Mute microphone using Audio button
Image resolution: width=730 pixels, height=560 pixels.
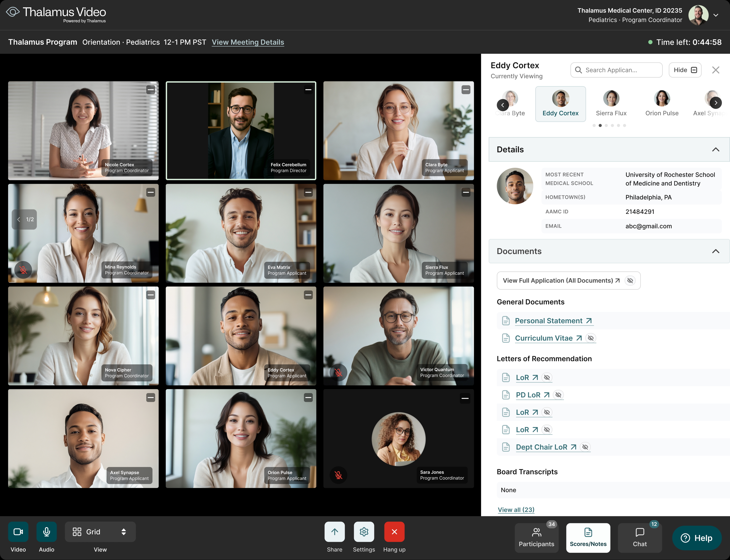click(46, 532)
